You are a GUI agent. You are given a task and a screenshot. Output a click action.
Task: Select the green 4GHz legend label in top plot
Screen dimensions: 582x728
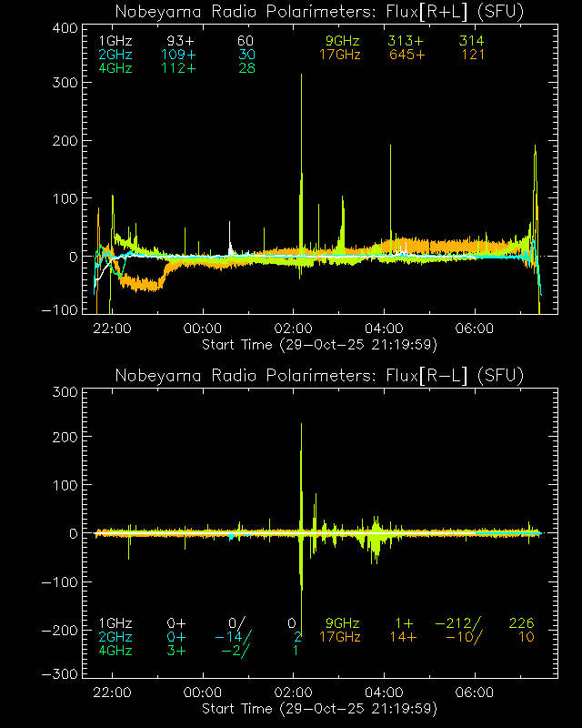[115, 67]
